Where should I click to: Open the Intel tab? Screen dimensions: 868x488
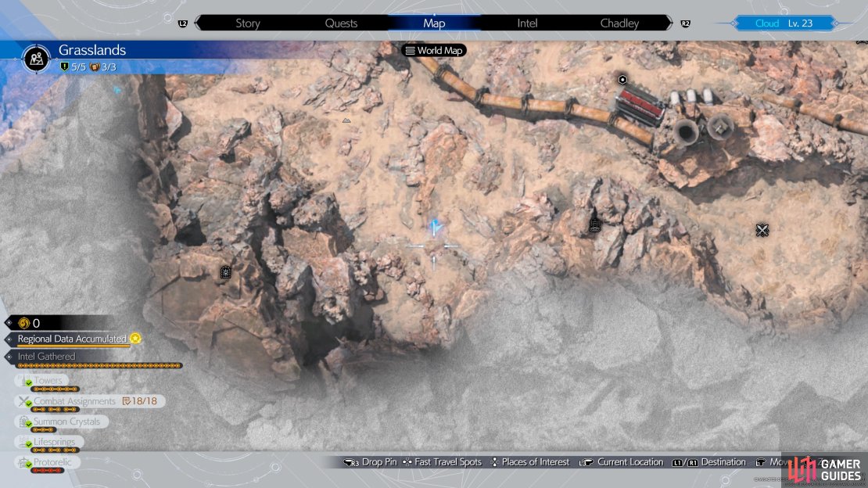click(527, 23)
